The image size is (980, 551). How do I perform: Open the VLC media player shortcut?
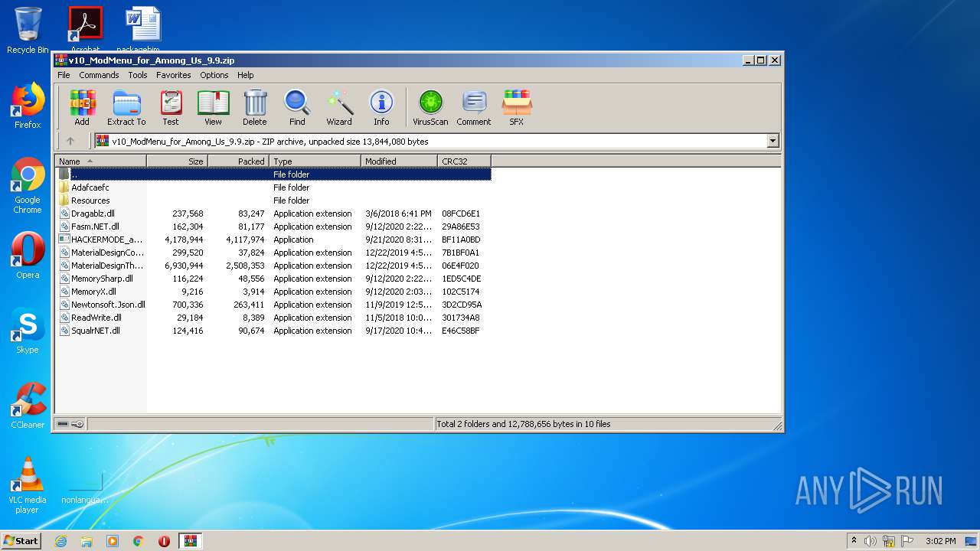pyautogui.click(x=28, y=485)
